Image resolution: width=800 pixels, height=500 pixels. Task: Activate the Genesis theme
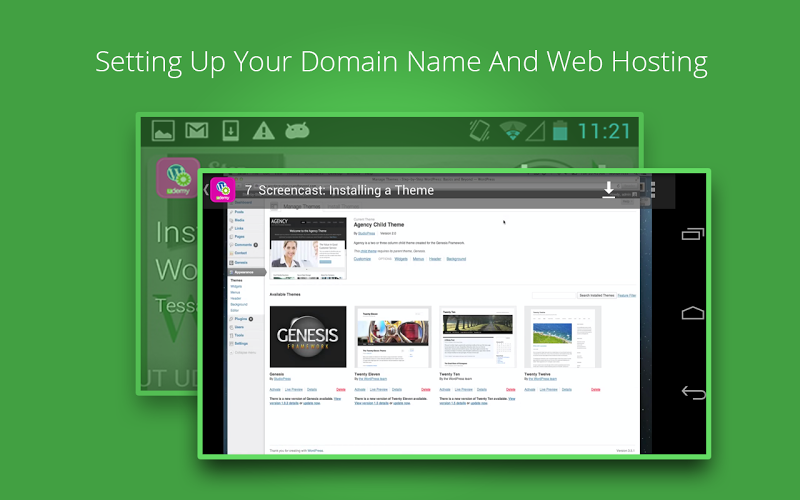[x=275, y=389]
